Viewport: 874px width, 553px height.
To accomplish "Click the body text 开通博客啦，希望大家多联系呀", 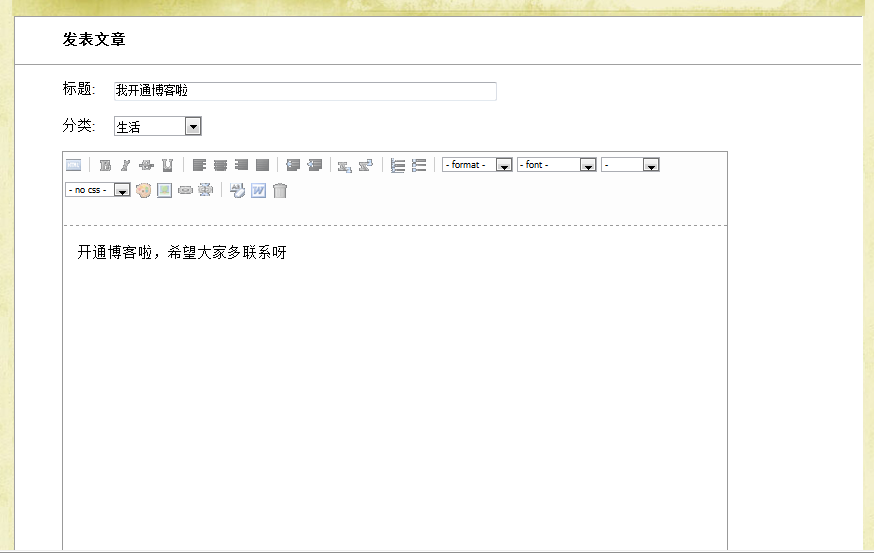I will tap(182, 253).
